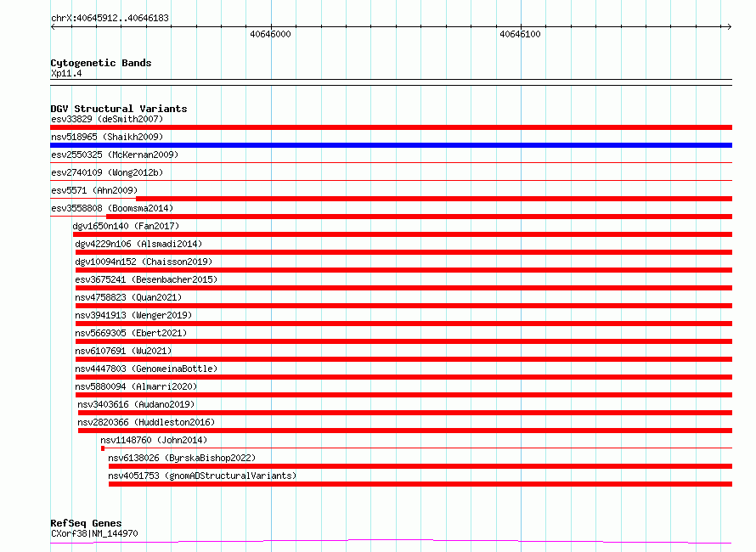Click the chrX:40645912..40646183 coordinate label

[110, 19]
